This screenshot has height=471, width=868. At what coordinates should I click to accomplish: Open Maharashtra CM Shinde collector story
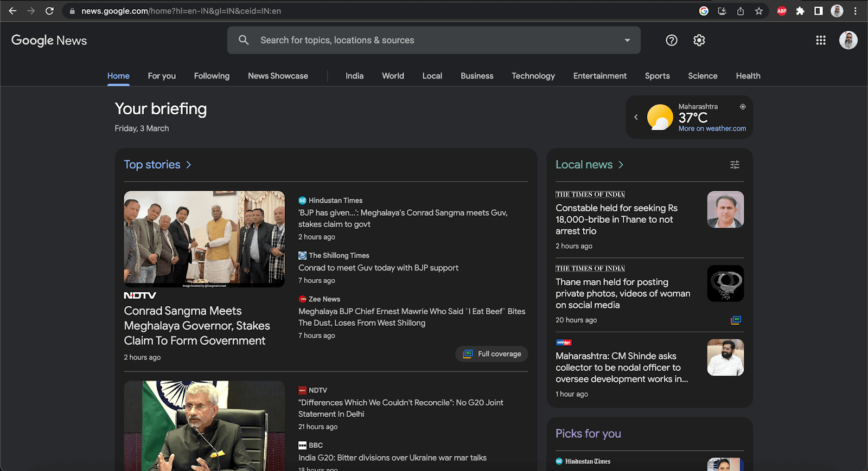[x=622, y=367]
